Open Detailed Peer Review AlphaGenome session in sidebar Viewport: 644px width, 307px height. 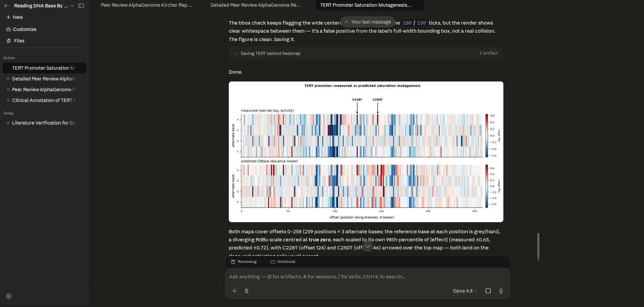[44, 79]
